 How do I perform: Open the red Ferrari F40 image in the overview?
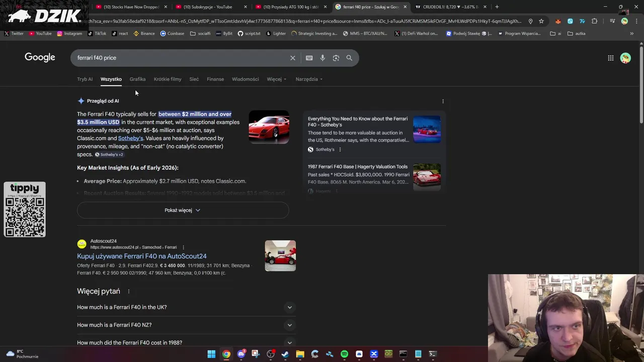269,127
